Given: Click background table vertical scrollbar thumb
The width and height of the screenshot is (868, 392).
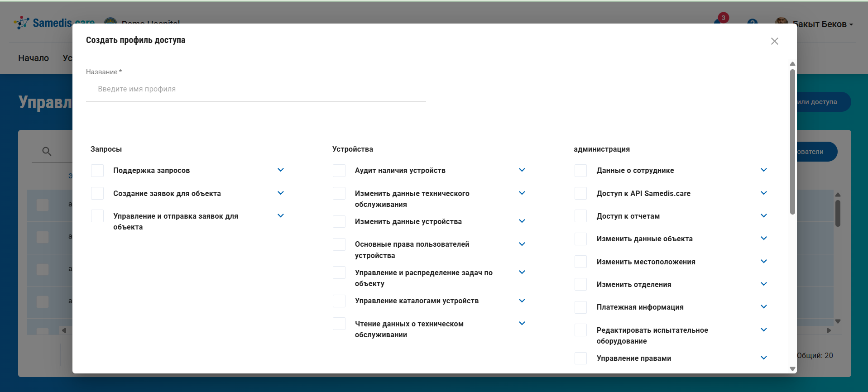Looking at the screenshot, I should tap(838, 213).
